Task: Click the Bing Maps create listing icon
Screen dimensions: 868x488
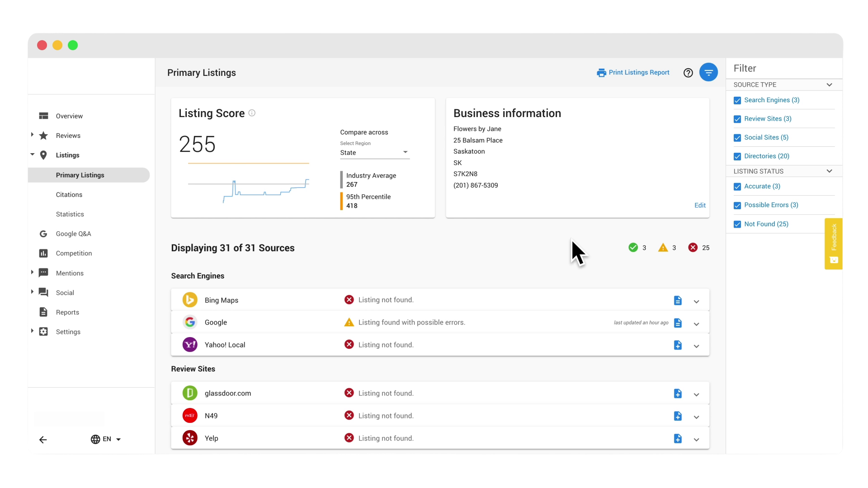Action: (678, 300)
